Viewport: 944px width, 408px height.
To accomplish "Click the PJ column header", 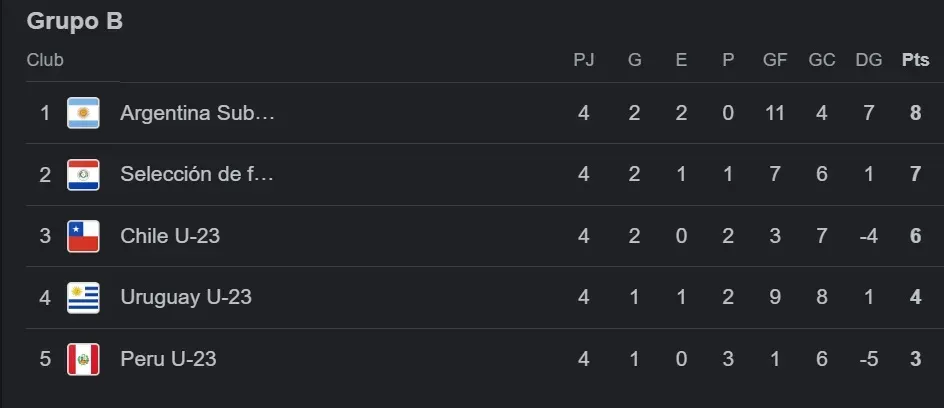I will 583,60.
